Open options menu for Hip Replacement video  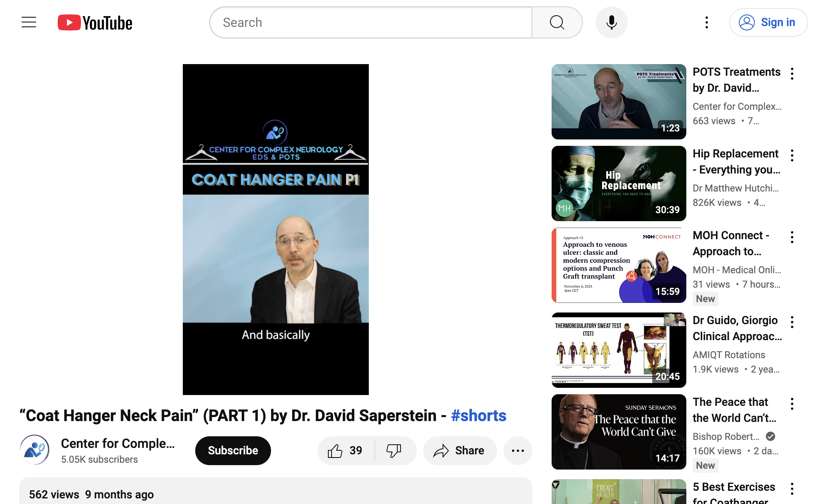click(792, 155)
